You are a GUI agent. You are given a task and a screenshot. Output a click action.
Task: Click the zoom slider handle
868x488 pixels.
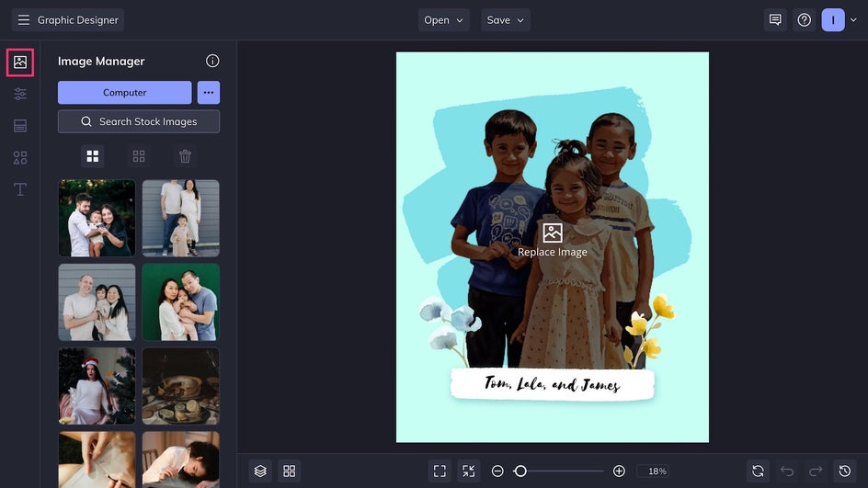click(520, 471)
